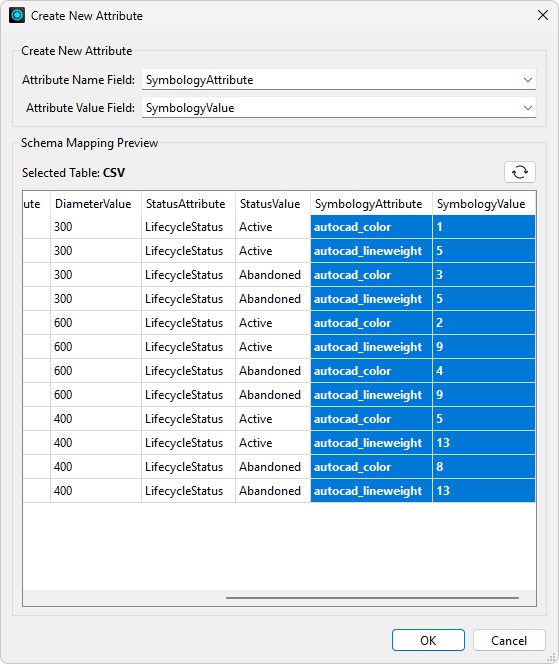Image resolution: width=559 pixels, height=664 pixels.
Task: Click the refresh schema preview icon
Action: pos(520,172)
